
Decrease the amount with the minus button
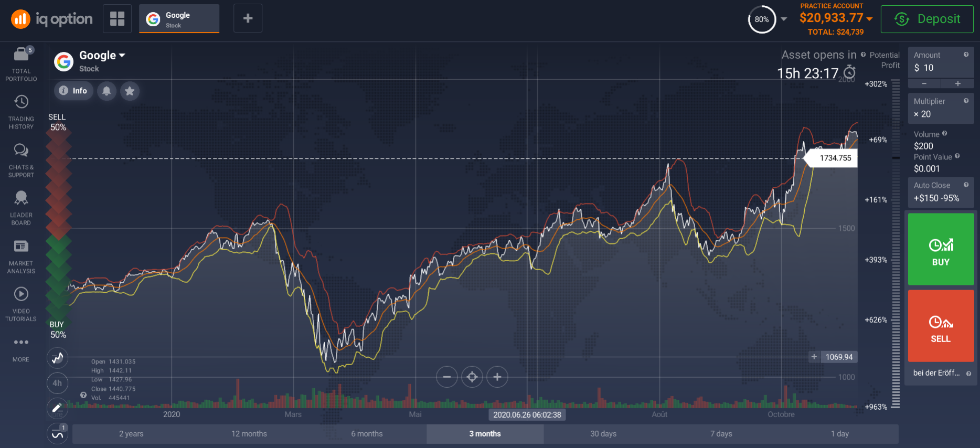click(924, 84)
